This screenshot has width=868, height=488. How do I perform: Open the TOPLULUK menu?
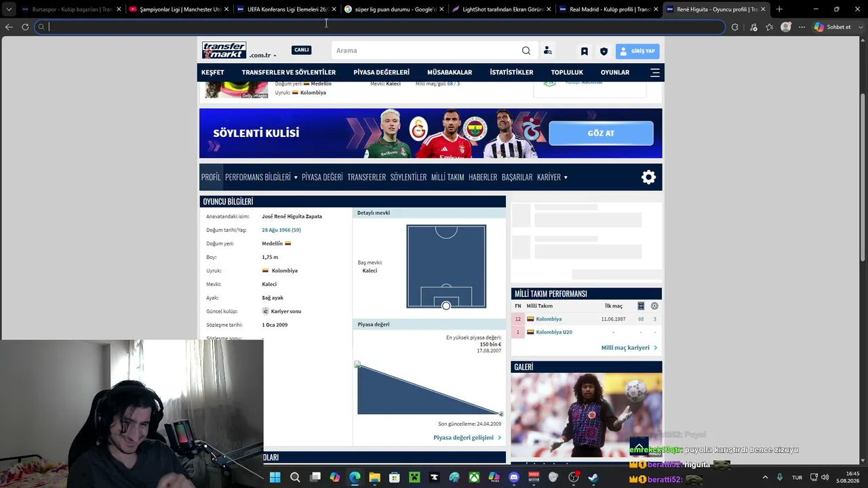pos(567,73)
